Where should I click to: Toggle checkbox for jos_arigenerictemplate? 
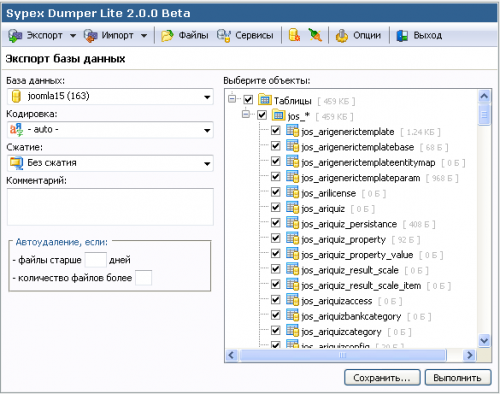click(x=275, y=130)
